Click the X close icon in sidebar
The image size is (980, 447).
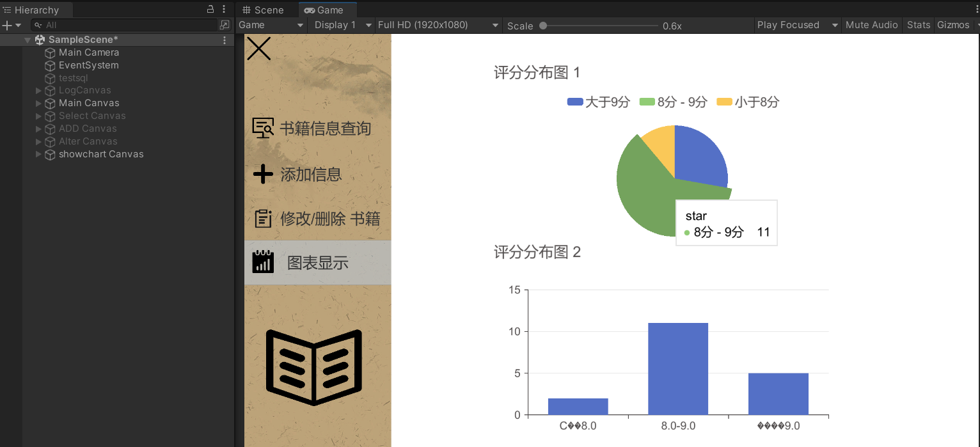[258, 49]
